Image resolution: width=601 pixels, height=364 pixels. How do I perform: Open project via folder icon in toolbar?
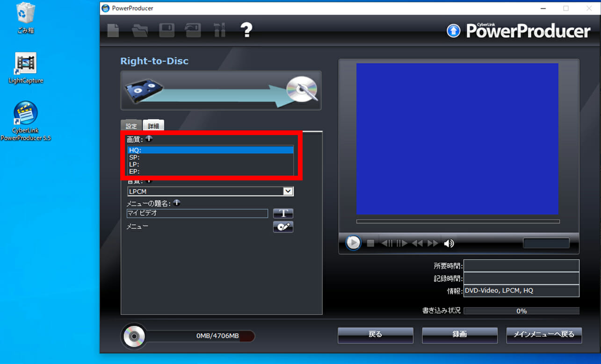(x=140, y=30)
